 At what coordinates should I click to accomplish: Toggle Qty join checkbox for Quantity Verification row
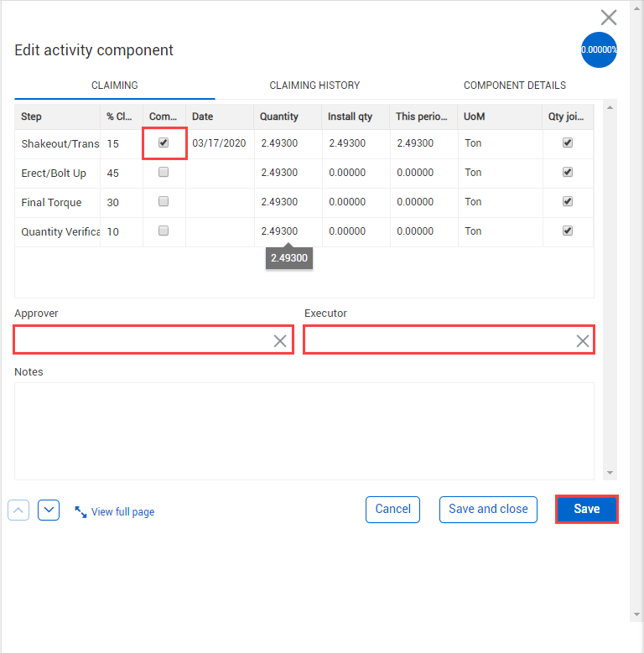(568, 231)
